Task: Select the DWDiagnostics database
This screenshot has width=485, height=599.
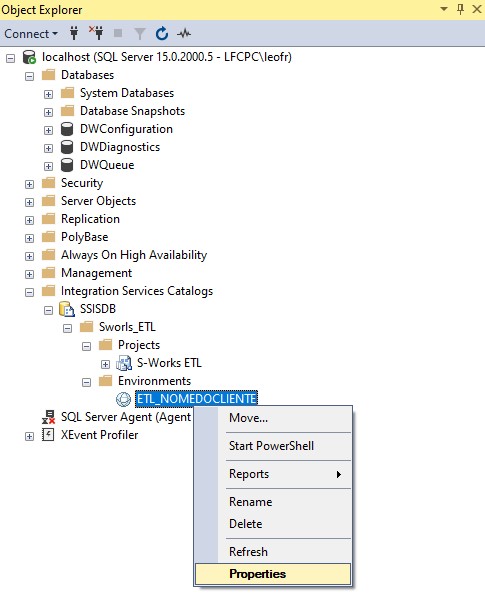Action: click(120, 147)
